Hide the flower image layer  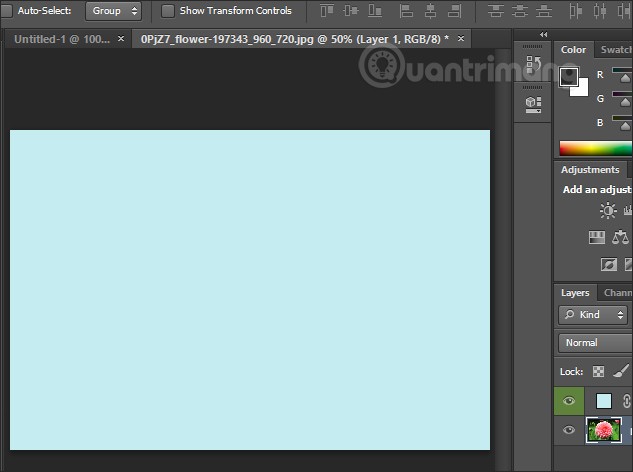click(x=568, y=431)
